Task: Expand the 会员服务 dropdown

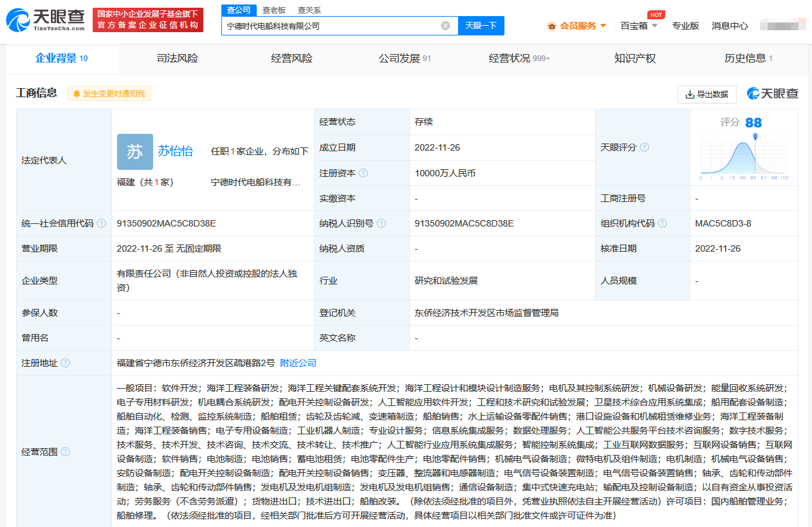Action: tap(603, 26)
